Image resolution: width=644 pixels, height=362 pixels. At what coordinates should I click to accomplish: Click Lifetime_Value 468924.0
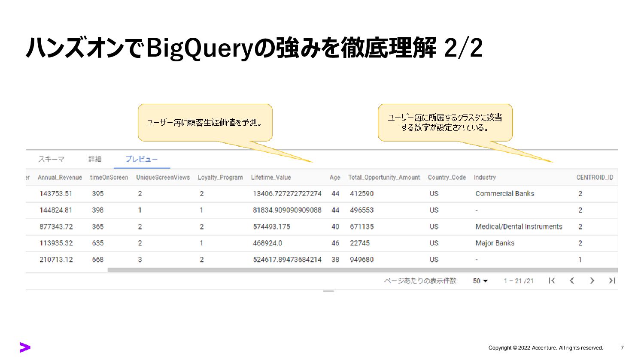(x=267, y=243)
